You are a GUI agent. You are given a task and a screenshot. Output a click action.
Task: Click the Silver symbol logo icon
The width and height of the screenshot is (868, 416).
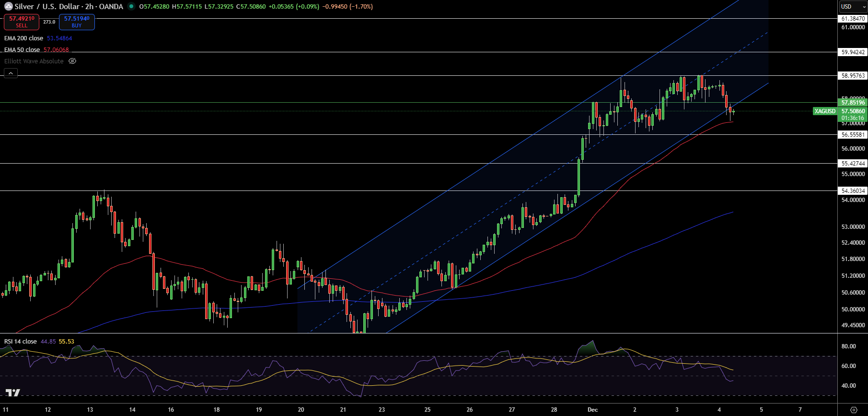8,7
